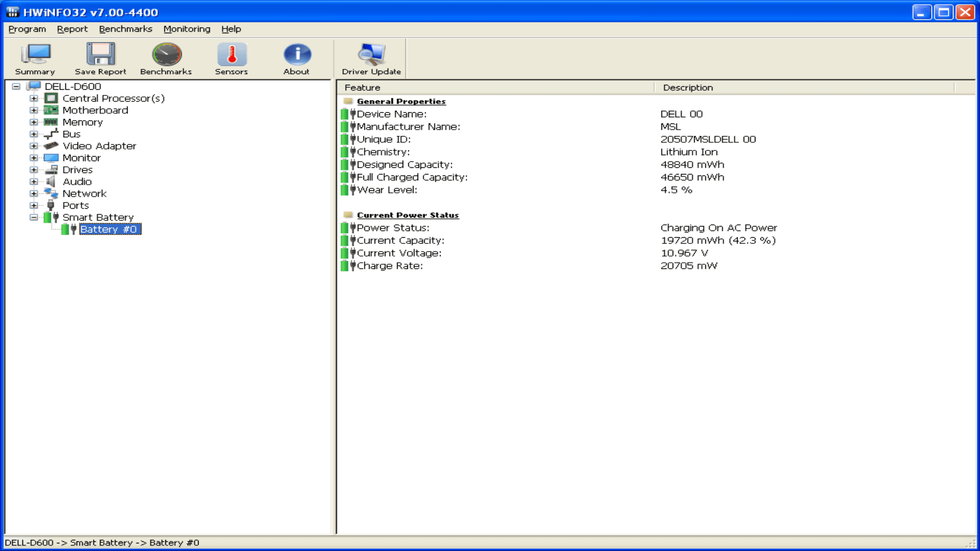Image resolution: width=980 pixels, height=551 pixels.
Task: Click the Current Power Status section icon
Action: tap(348, 215)
